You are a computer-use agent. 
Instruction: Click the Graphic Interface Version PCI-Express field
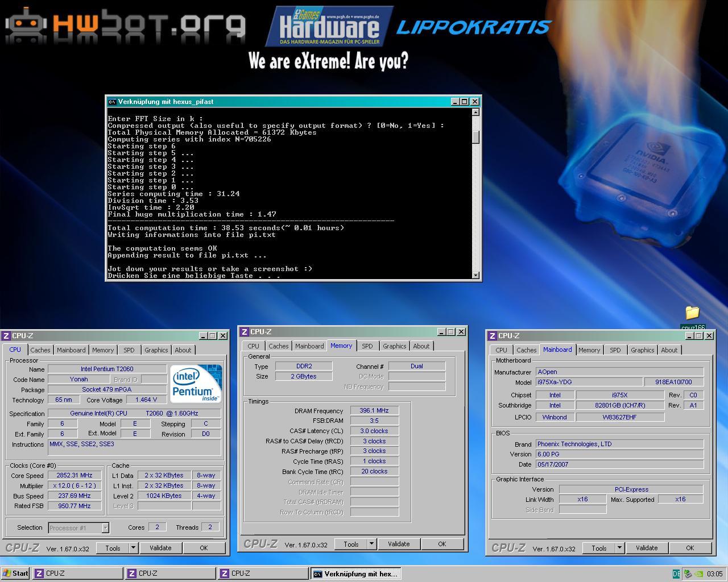click(631, 489)
